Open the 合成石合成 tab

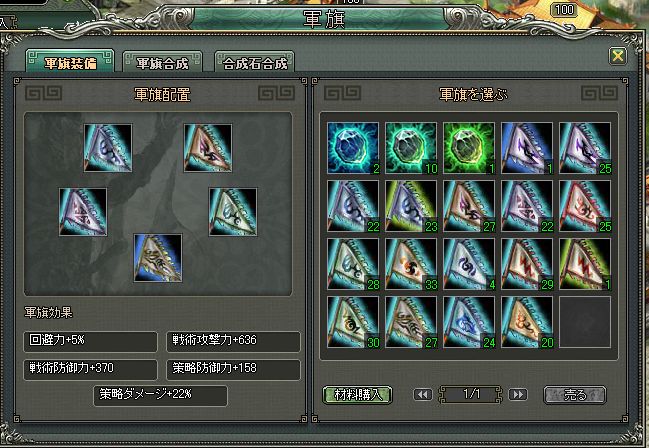255,63
